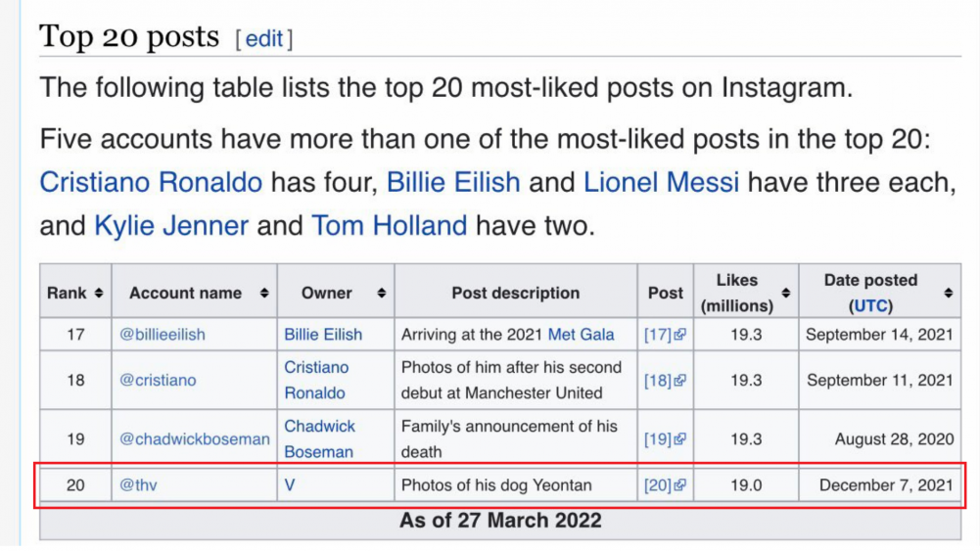The image size is (980, 551).
Task: Sort table by Rank column arrows
Action: pos(99,293)
